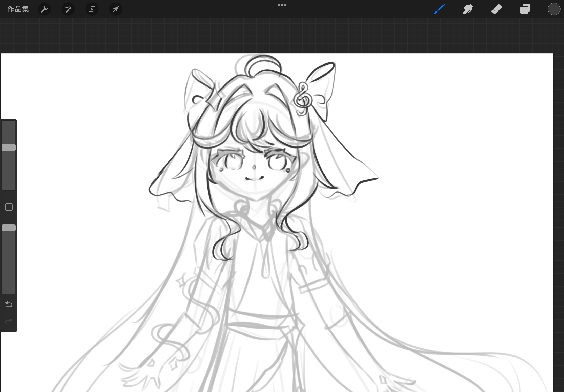Undo the last stroke
This screenshot has width=564, height=392.
pyautogui.click(x=9, y=304)
